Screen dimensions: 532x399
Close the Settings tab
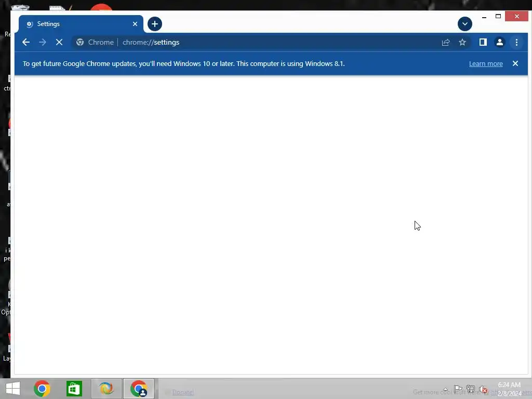click(x=135, y=24)
